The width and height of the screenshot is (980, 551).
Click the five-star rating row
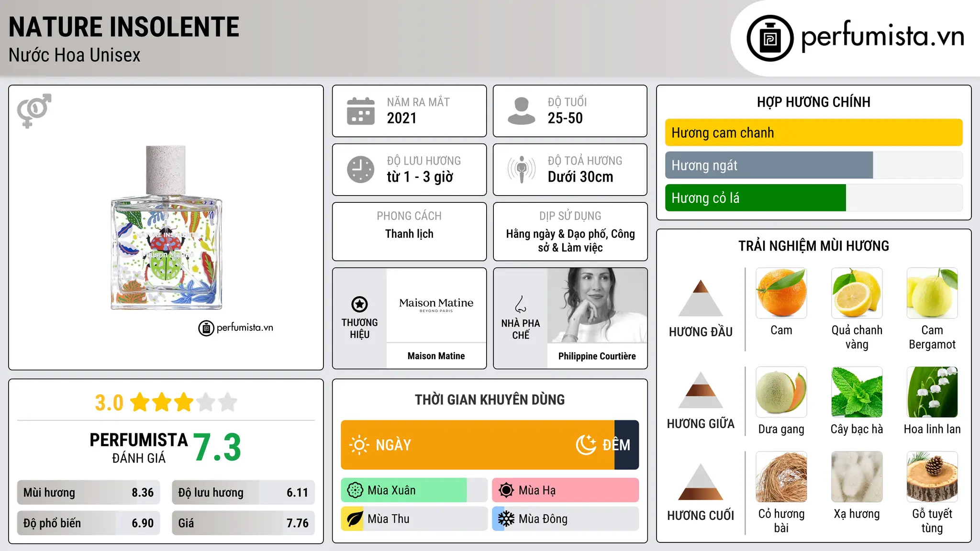point(184,403)
